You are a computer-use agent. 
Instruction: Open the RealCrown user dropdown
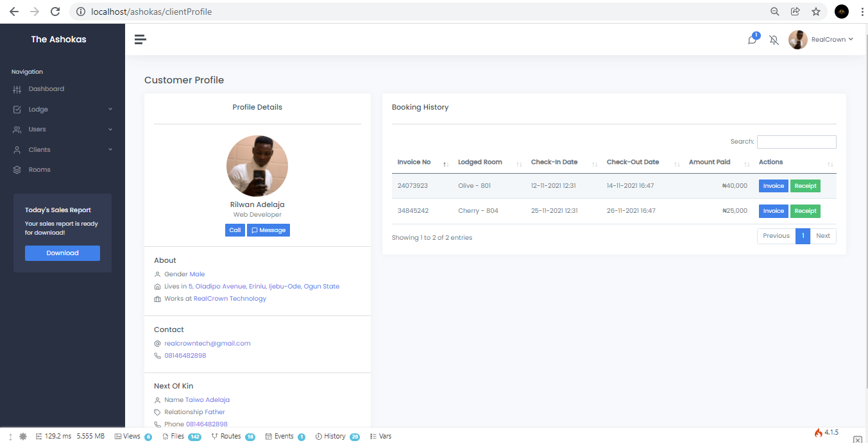821,40
